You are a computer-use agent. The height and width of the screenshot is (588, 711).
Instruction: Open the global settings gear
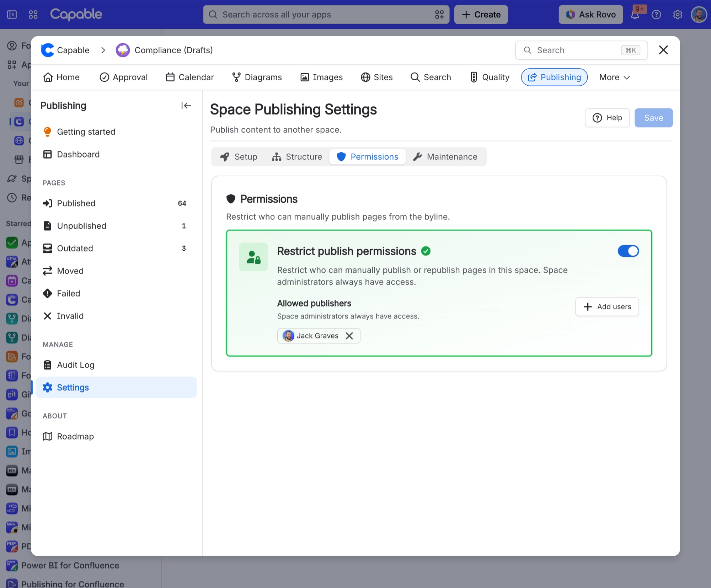[678, 15]
